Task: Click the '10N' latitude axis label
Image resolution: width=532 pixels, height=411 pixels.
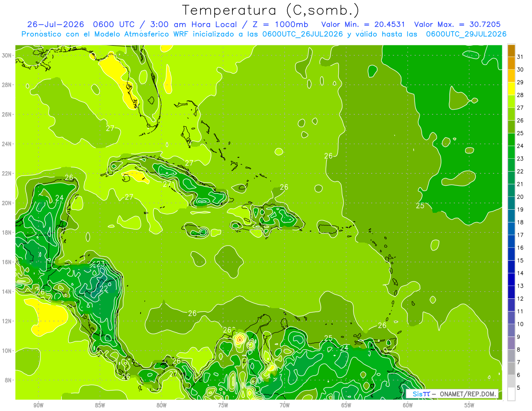Action: [7, 350]
